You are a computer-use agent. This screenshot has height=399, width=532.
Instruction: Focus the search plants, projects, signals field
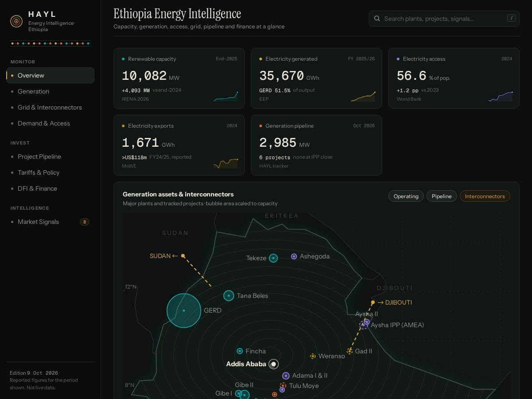coord(444,19)
